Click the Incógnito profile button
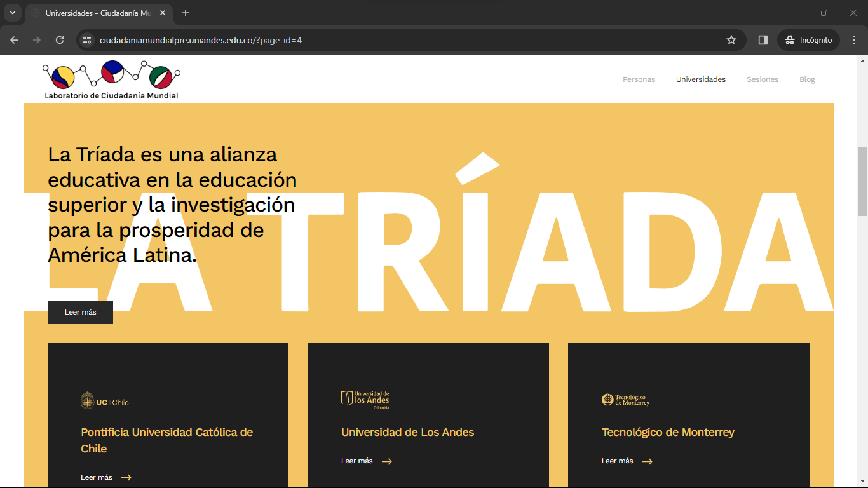Image resolution: width=868 pixels, height=488 pixels. (808, 40)
